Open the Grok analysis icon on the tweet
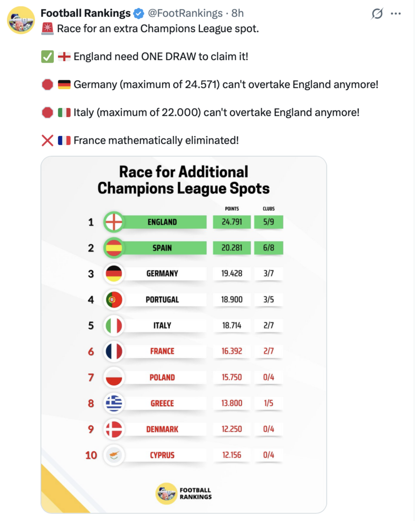 coord(376,14)
